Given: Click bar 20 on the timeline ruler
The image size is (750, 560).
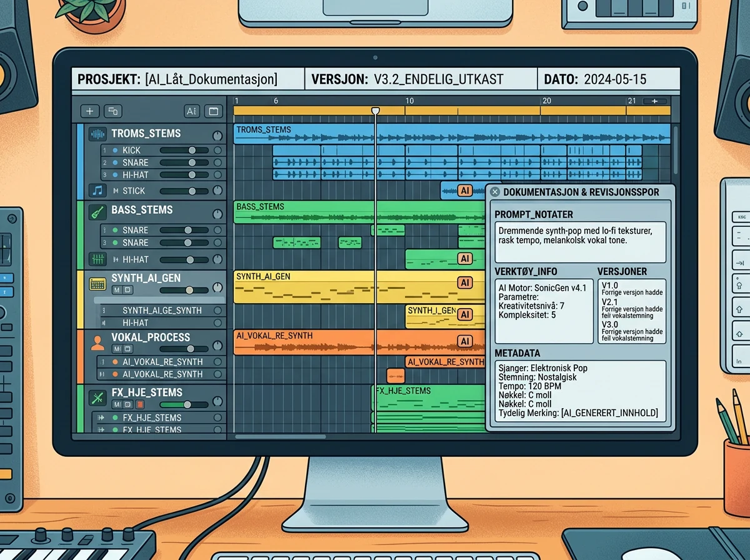Looking at the screenshot, I should [546, 101].
